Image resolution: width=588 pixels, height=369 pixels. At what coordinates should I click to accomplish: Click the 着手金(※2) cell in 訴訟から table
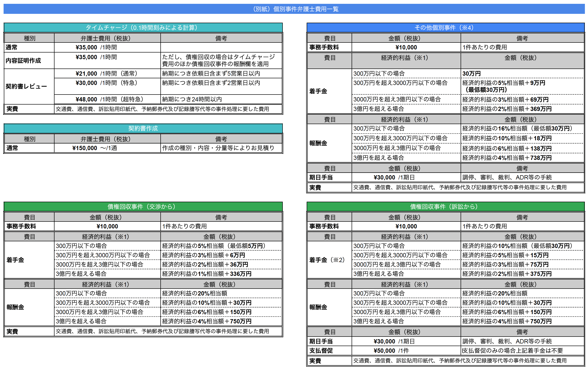327,260
